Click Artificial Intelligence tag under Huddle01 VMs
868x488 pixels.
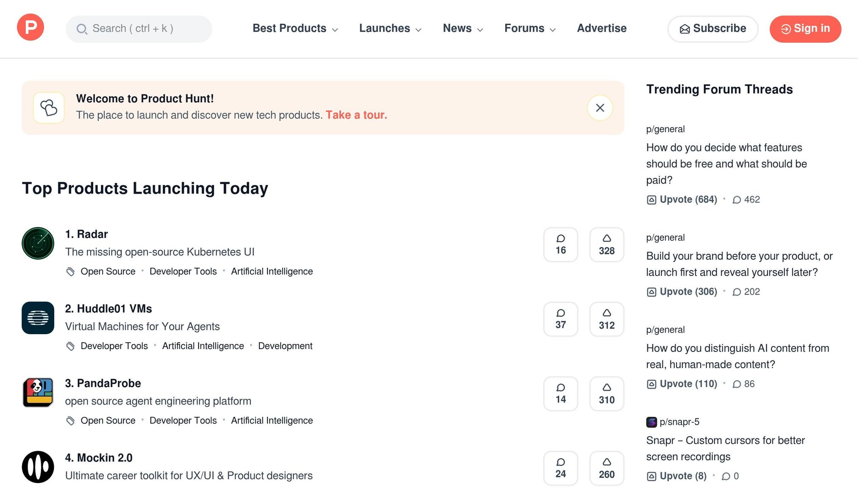click(203, 346)
